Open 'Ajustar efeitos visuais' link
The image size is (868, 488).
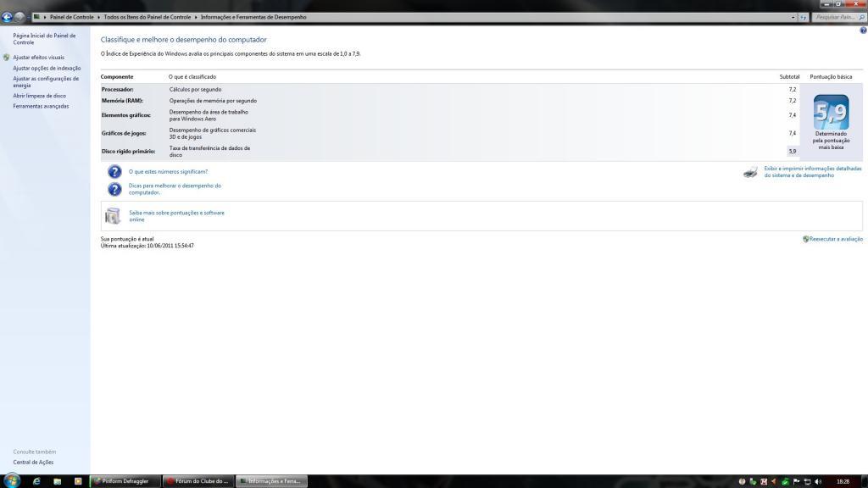pos(39,58)
